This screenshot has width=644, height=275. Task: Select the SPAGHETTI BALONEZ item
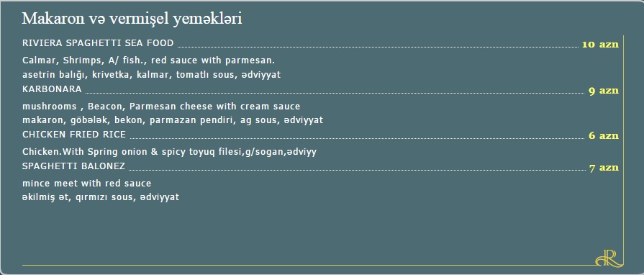pyautogui.click(x=74, y=166)
